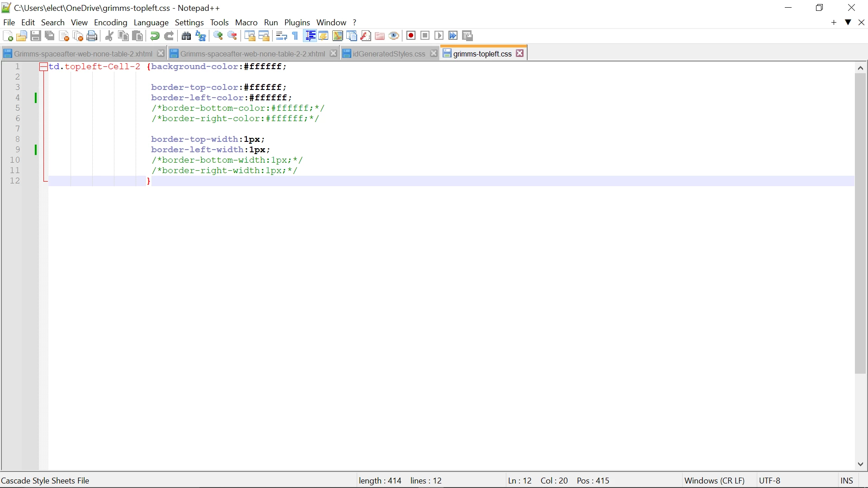Viewport: 868px width, 488px height.
Task: Click the New file toolbar icon
Action: pyautogui.click(x=8, y=36)
